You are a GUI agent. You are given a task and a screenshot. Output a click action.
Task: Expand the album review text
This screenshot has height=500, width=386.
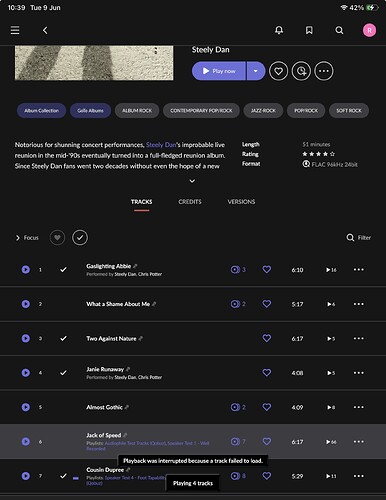(192, 181)
